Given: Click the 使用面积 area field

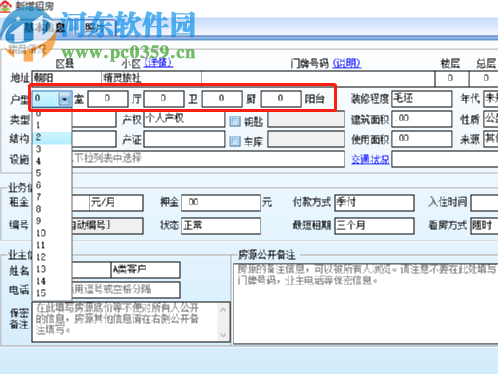Looking at the screenshot, I should [x=422, y=139].
